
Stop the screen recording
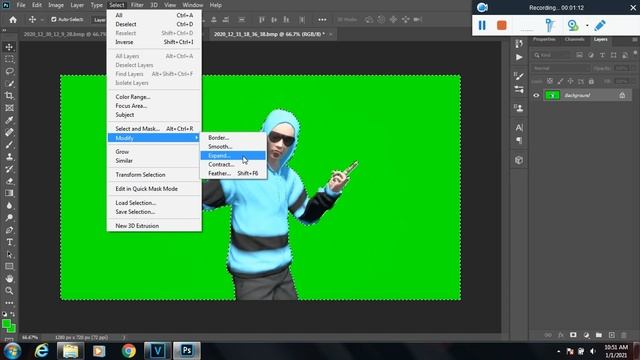point(502,25)
